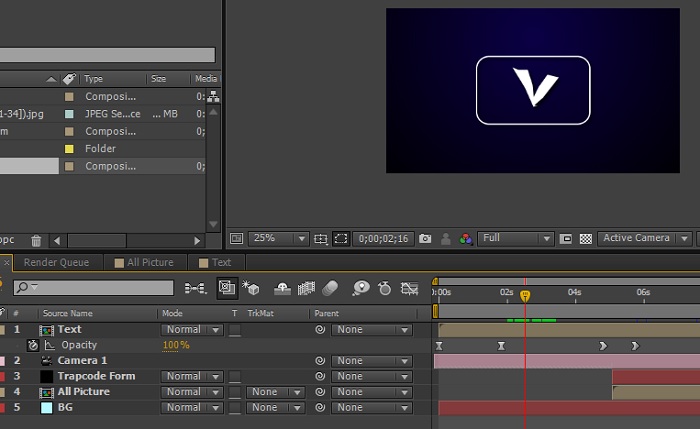700x429 pixels.
Task: Toggle hide shy layers switch
Action: coord(282,288)
